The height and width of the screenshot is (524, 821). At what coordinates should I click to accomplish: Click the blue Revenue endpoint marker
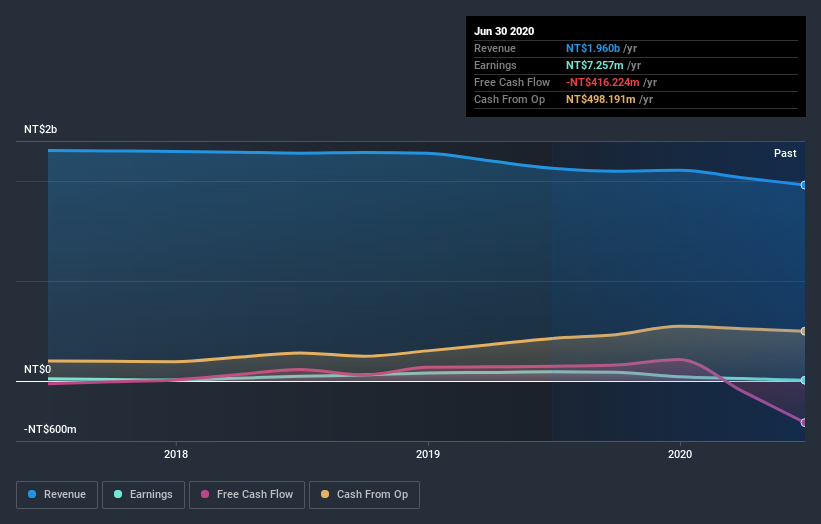804,185
